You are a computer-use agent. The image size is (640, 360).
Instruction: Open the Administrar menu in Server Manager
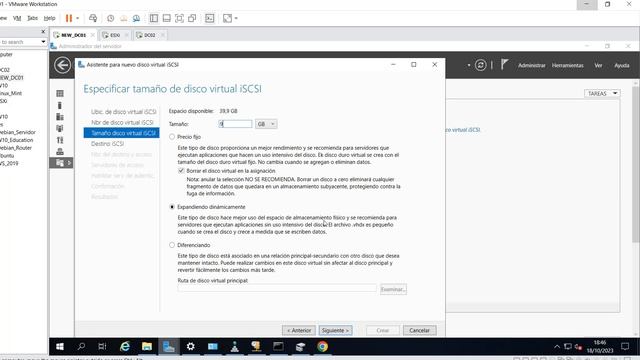(x=531, y=65)
